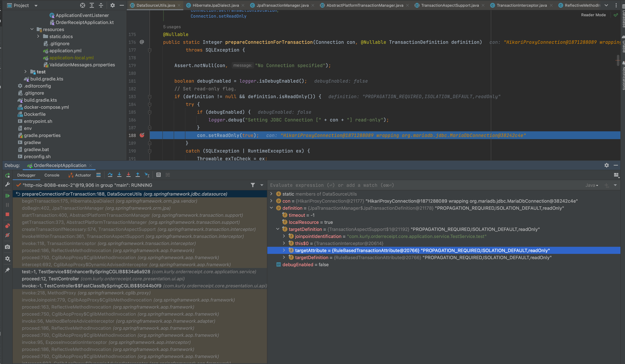
Task: Open debugger settings gear in left strip
Action: [x=7, y=259]
